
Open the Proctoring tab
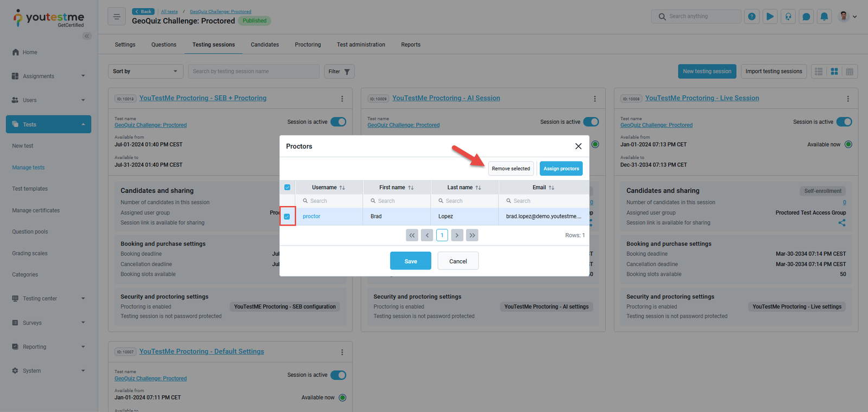[308, 45]
